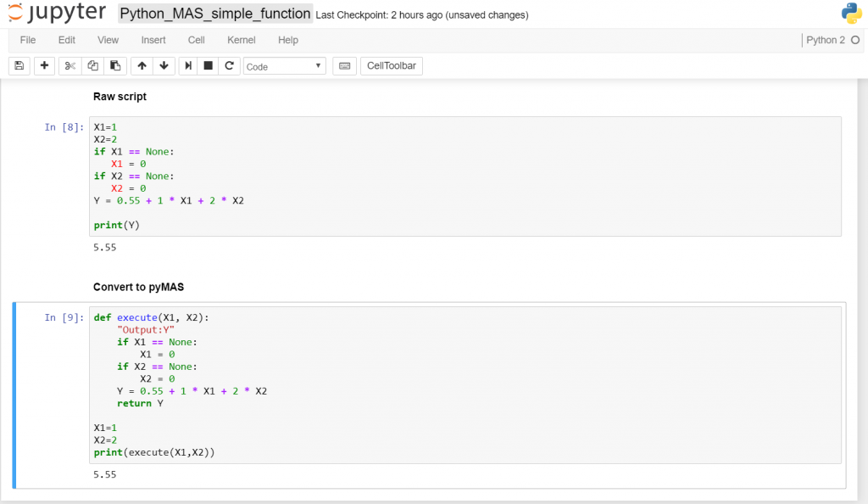This screenshot has height=504, width=868.
Task: Open the Cell menu
Action: [196, 40]
